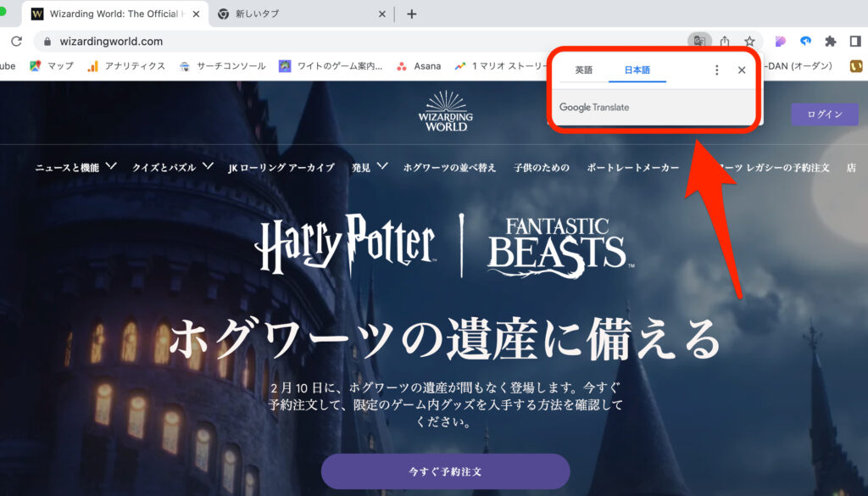The height and width of the screenshot is (496, 868).
Task: Click the padlock site info icon
Action: tap(47, 42)
